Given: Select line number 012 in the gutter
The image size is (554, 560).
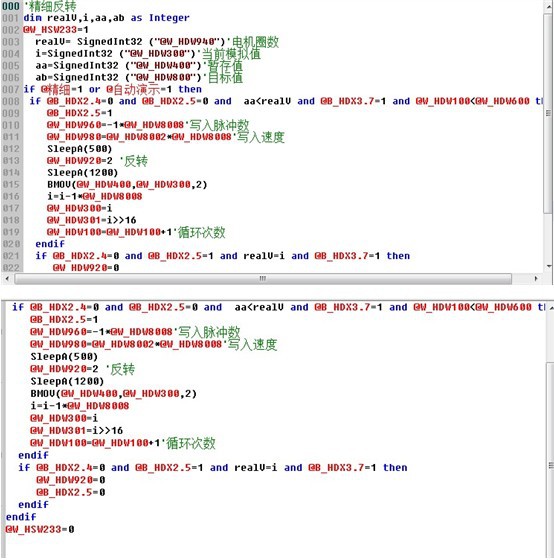Looking at the screenshot, I should (11, 149).
